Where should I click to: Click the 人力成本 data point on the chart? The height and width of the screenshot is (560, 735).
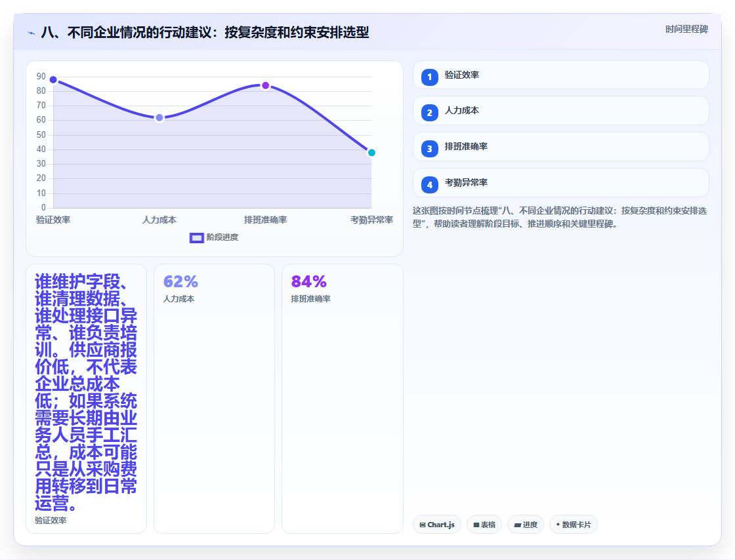159,117
